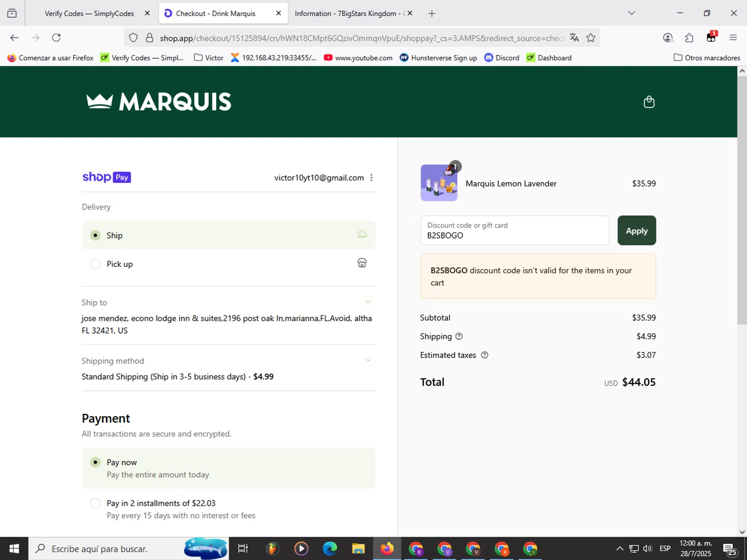This screenshot has width=747, height=560.
Task: Click the site lock icon
Action: 149,38
